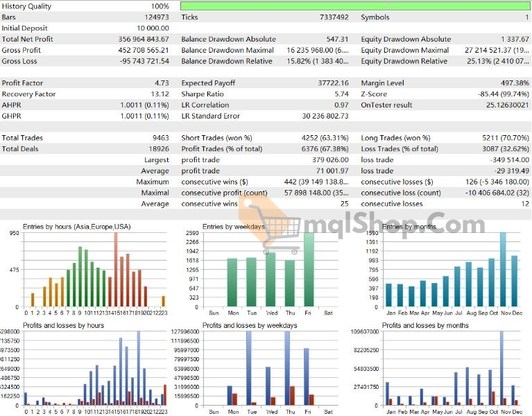
Task: Click the Bars value 124973
Action: point(157,17)
